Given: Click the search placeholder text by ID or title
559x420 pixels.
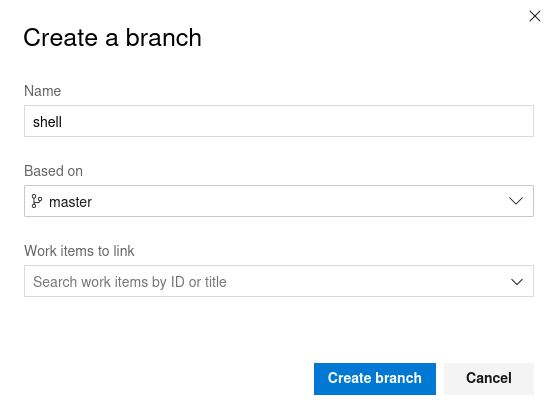Looking at the screenshot, I should coord(189,282).
